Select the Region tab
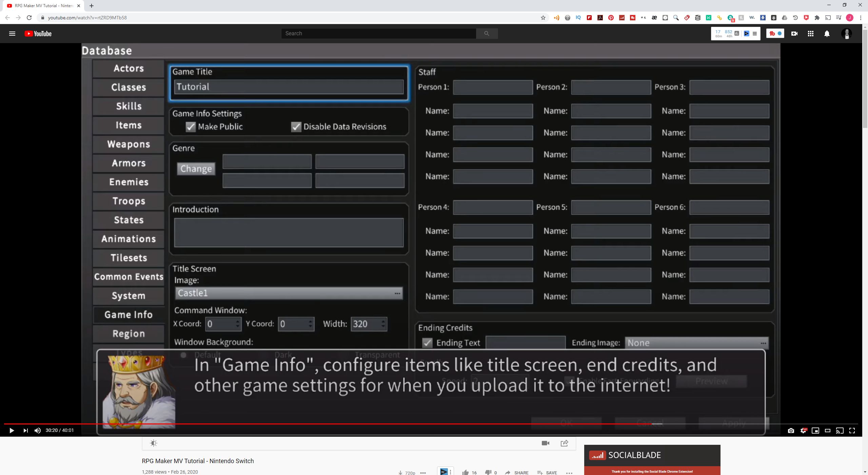The height and width of the screenshot is (475, 868). (129, 334)
